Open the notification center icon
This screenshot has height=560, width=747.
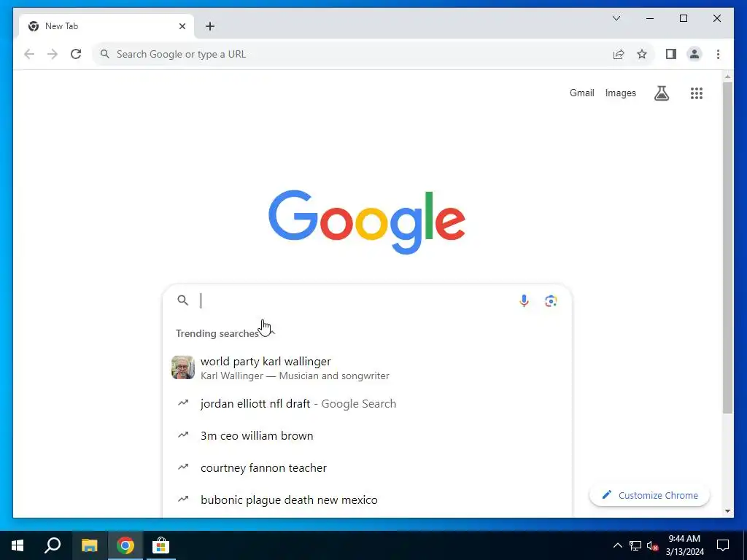click(x=723, y=545)
